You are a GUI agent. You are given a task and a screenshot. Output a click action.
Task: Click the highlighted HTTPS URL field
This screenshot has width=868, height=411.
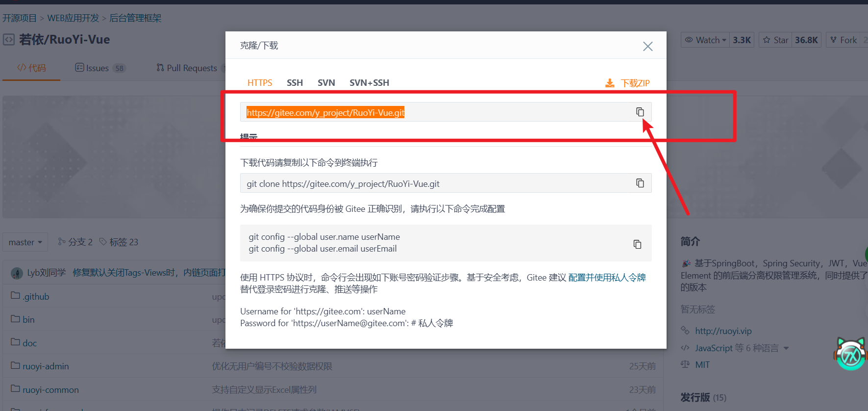click(x=446, y=112)
